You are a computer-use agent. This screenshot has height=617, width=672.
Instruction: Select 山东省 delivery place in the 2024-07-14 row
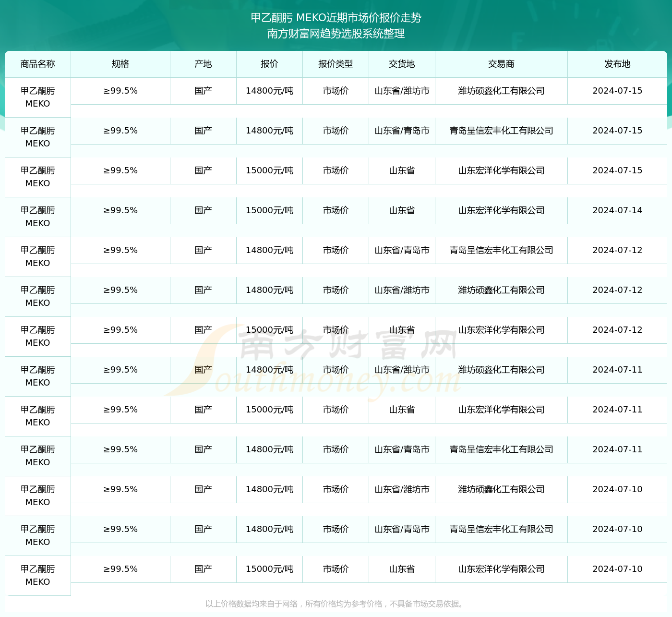(x=402, y=210)
